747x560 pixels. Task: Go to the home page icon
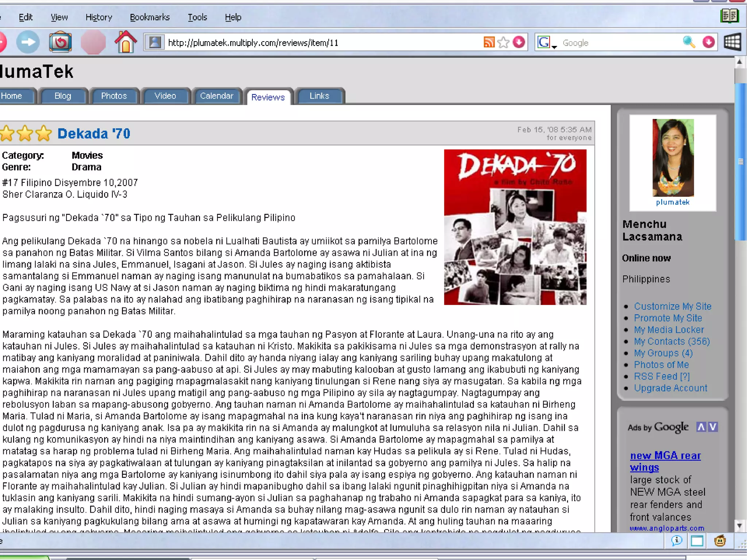pyautogui.click(x=125, y=42)
